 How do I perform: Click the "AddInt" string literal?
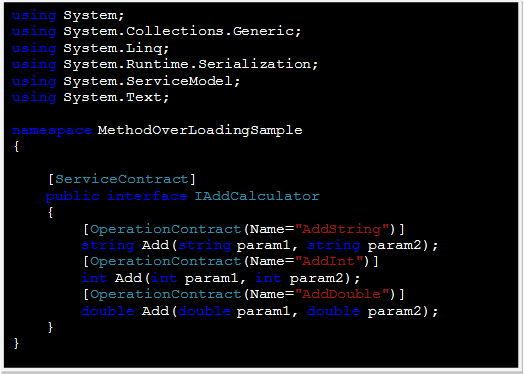tap(329, 261)
